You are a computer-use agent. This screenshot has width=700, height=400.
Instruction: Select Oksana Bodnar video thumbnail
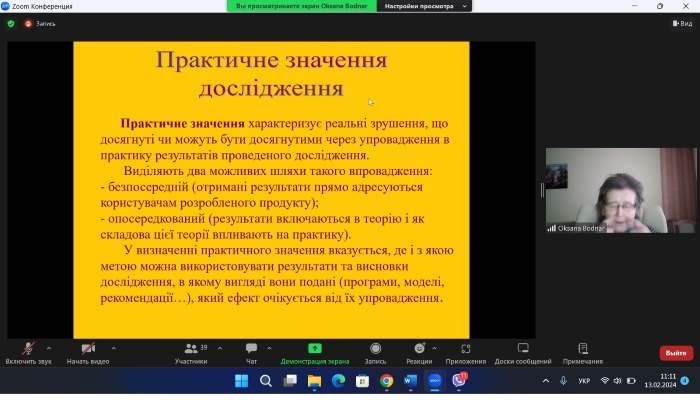[x=620, y=190]
